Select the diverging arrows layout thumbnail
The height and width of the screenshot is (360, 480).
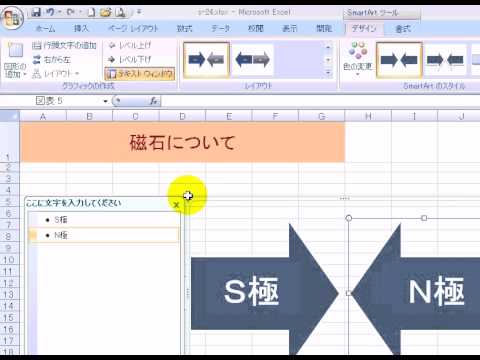pos(252,60)
